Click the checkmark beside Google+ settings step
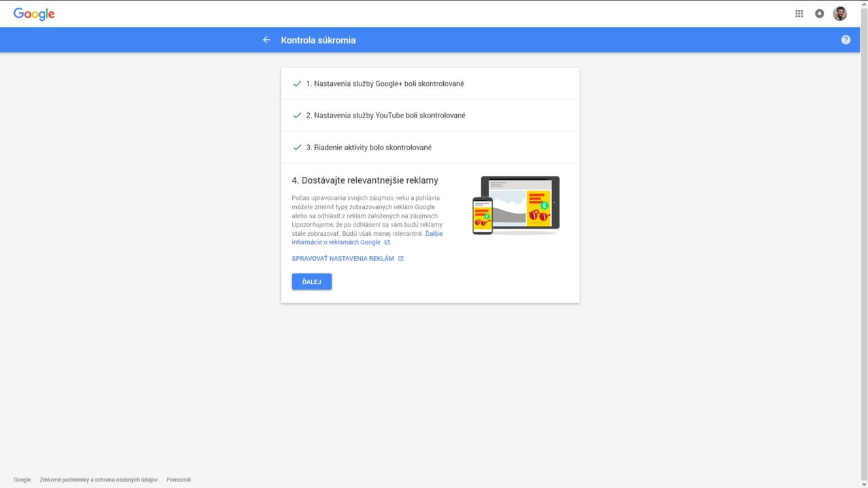The width and height of the screenshot is (868, 488). point(297,84)
